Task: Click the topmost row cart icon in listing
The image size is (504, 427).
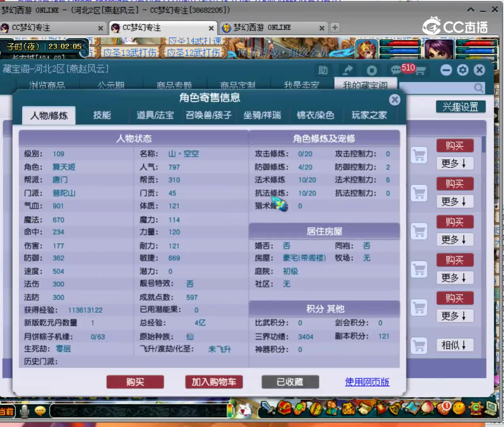Action: point(419,155)
